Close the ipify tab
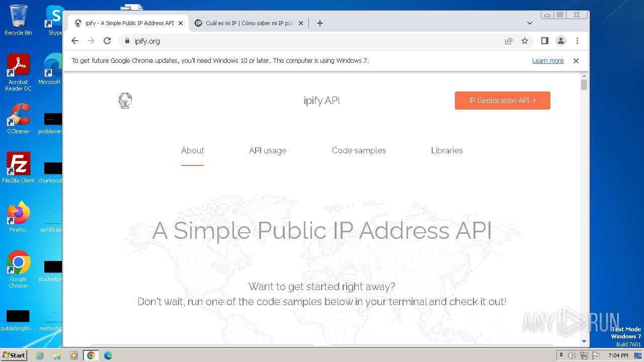The height and width of the screenshot is (362, 644). click(x=181, y=23)
